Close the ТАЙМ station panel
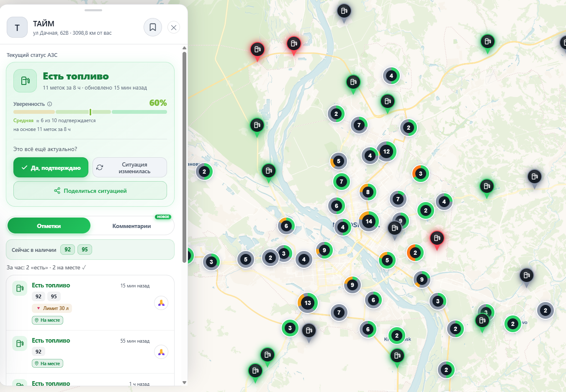The width and height of the screenshot is (566, 392). (x=174, y=28)
